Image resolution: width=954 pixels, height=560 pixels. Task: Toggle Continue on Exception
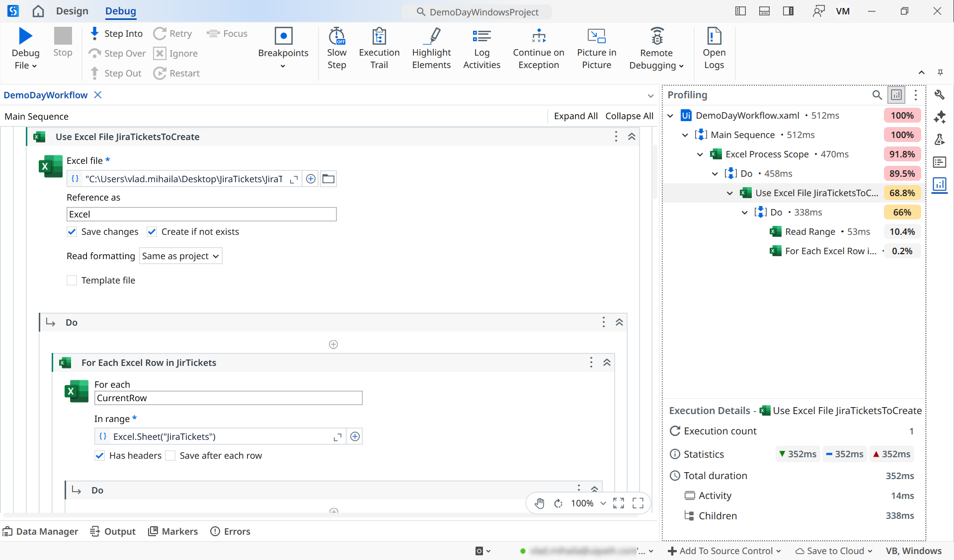pos(539,48)
